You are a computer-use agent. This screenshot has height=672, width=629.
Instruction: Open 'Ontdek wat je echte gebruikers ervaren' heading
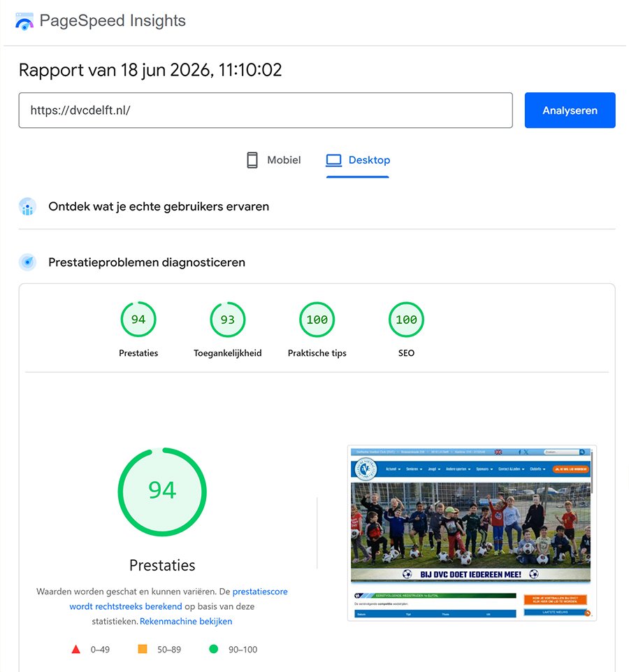[159, 206]
